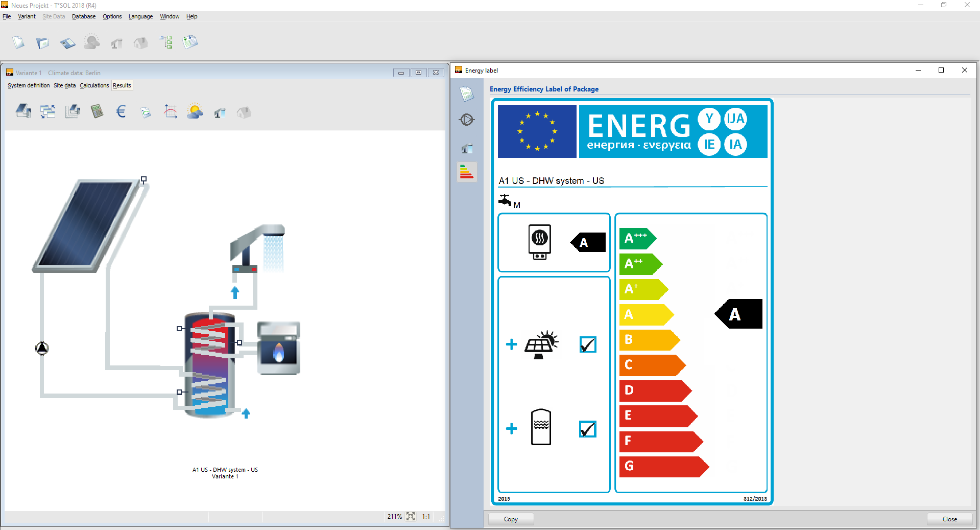Image resolution: width=980 pixels, height=530 pixels.
Task: Open the Results menu
Action: pos(122,85)
